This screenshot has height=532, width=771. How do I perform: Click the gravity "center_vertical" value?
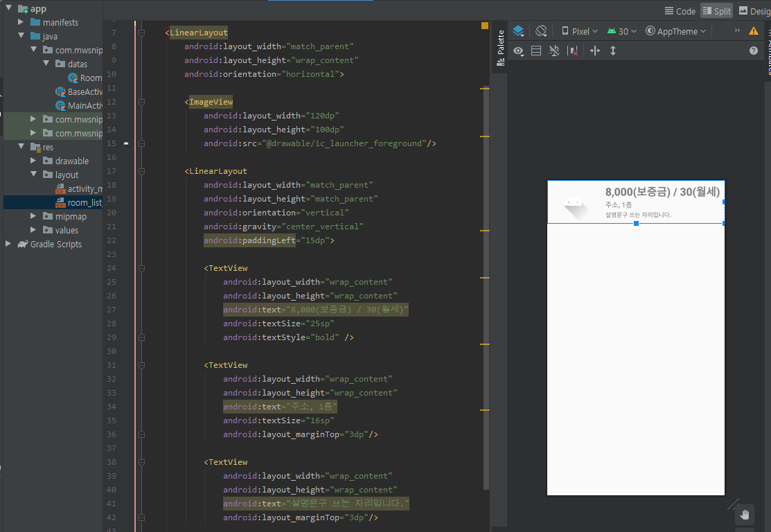[322, 227]
